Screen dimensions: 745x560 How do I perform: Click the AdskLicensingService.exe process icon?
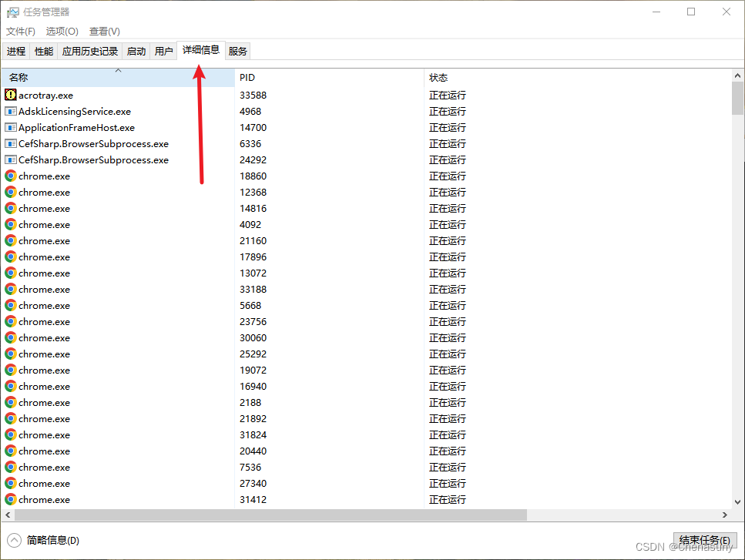coord(11,111)
